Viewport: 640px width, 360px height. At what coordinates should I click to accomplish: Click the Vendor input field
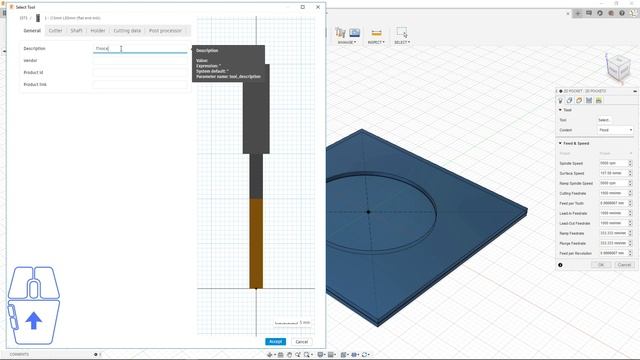(x=140, y=60)
